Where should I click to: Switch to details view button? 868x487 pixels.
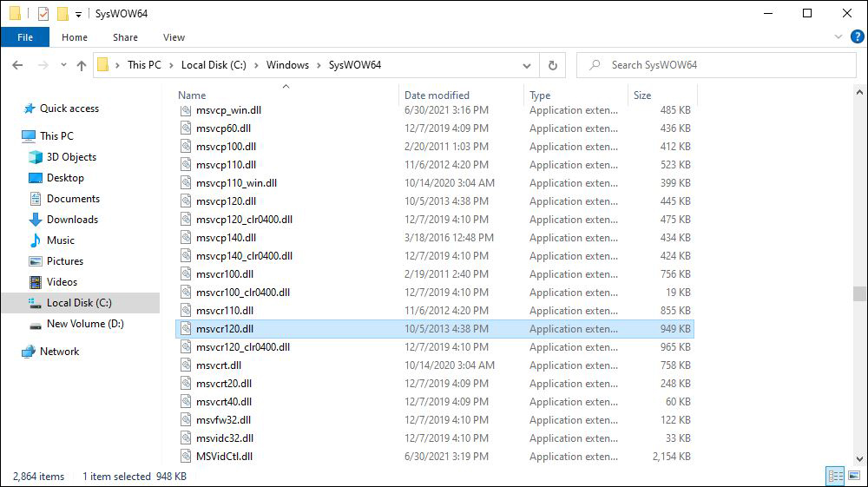pos(835,476)
